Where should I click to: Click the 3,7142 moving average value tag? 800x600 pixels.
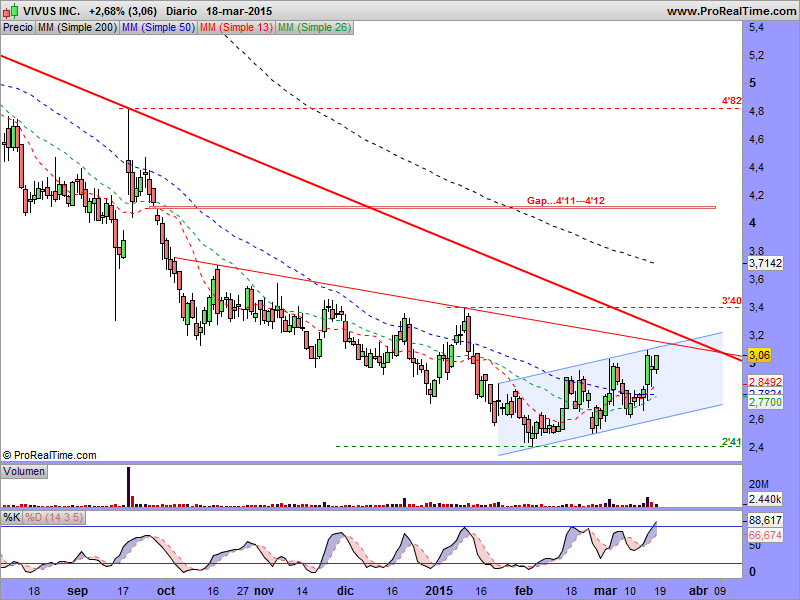click(x=765, y=263)
